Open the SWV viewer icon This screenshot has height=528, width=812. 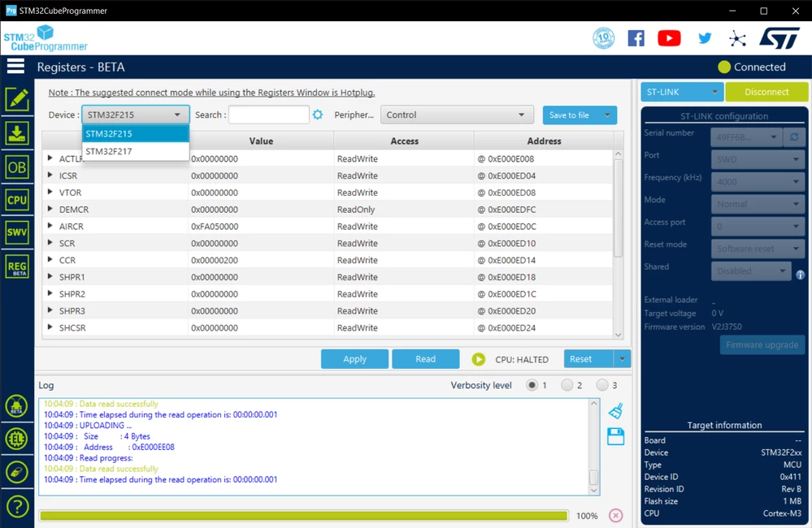click(17, 232)
